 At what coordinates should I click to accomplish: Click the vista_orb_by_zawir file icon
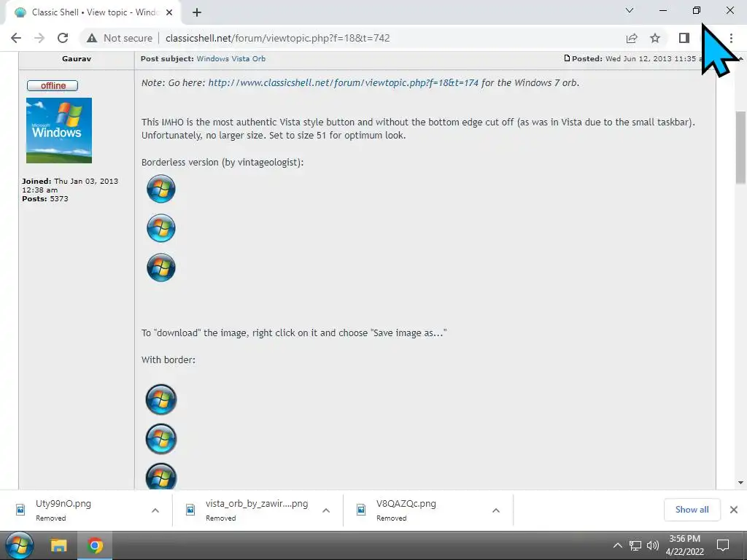tap(190, 510)
